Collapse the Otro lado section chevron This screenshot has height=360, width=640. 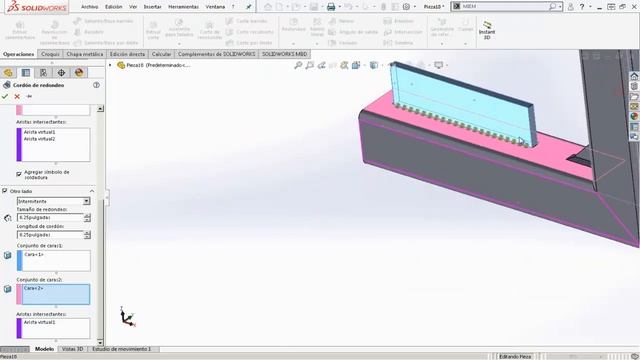coord(92,191)
